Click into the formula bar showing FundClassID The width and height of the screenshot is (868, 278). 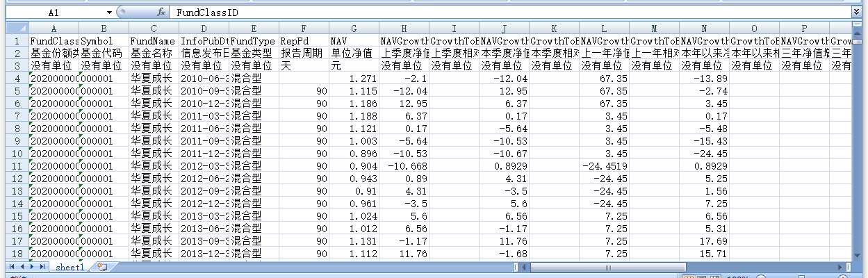click(x=511, y=13)
